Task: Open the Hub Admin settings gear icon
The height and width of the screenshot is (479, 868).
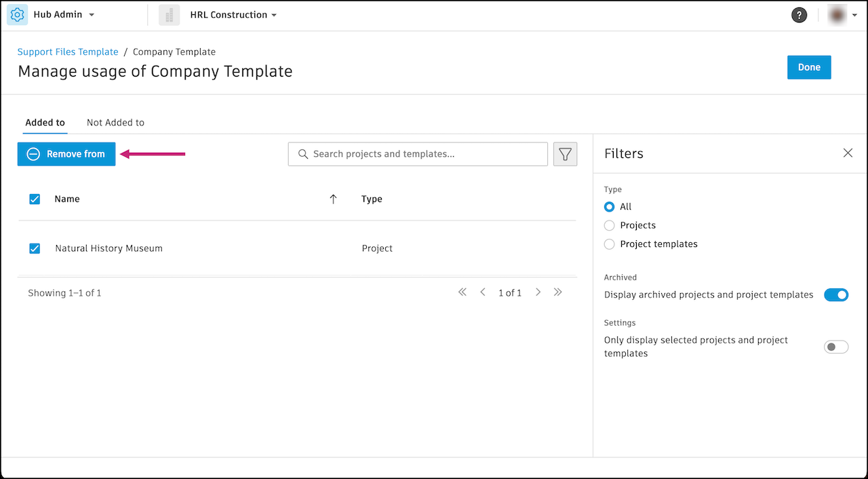Action: pyautogui.click(x=17, y=14)
